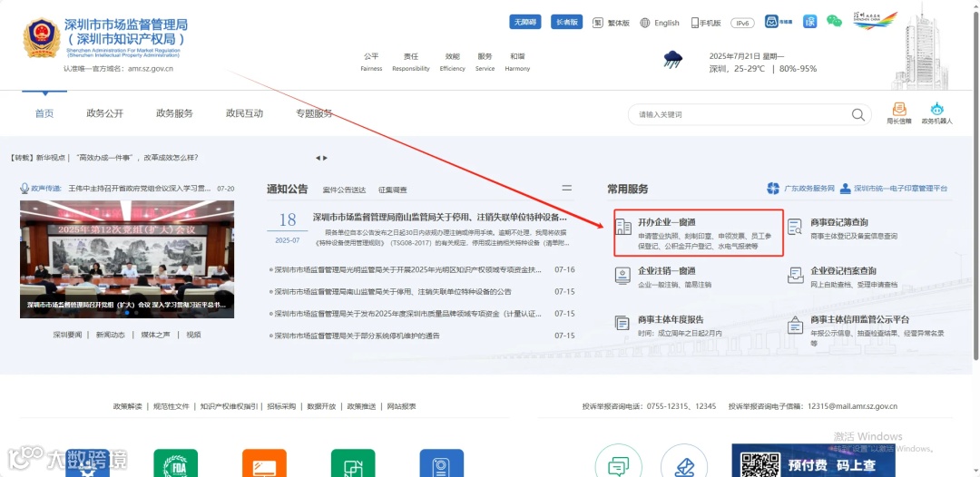Open the 政民互动 menu

click(244, 113)
